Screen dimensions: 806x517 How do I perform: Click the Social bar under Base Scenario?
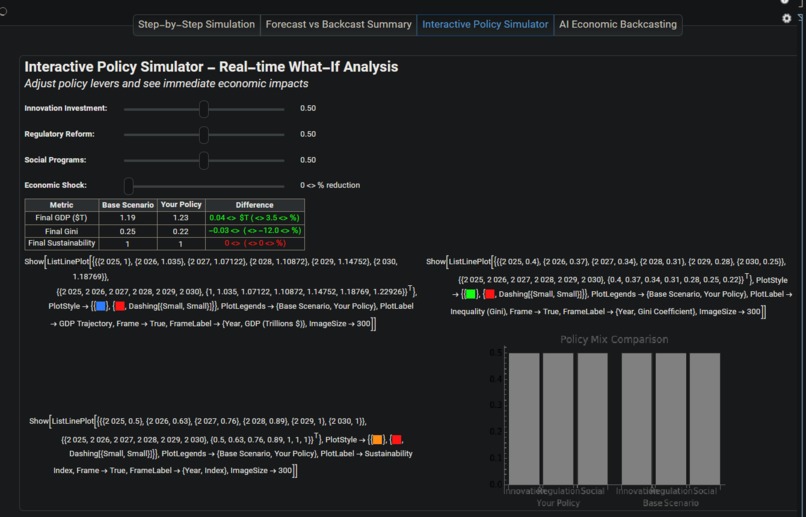click(x=705, y=418)
